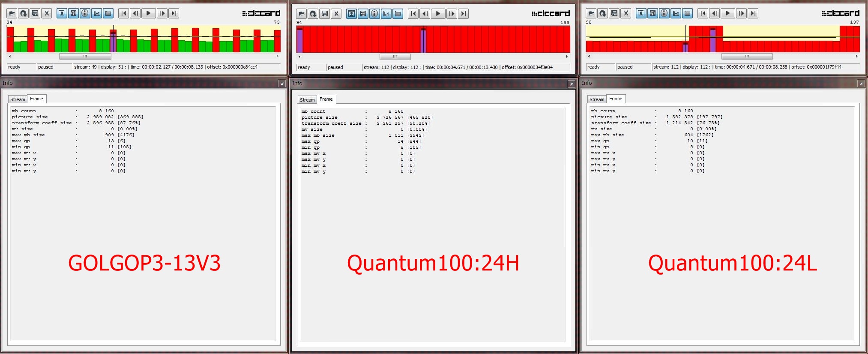
Task: Toggle macroblock grid view in GOLGOP3-13V3 window
Action: tap(74, 13)
